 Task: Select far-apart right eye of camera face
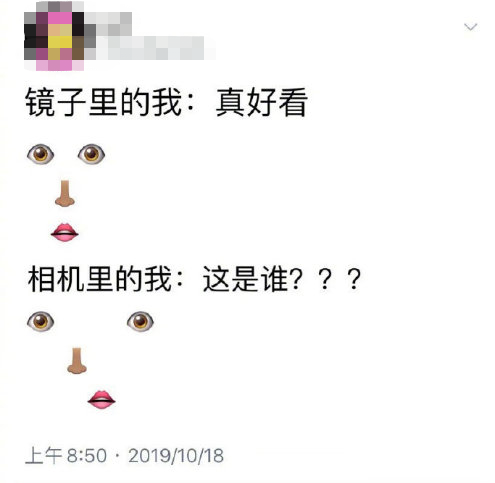point(140,321)
